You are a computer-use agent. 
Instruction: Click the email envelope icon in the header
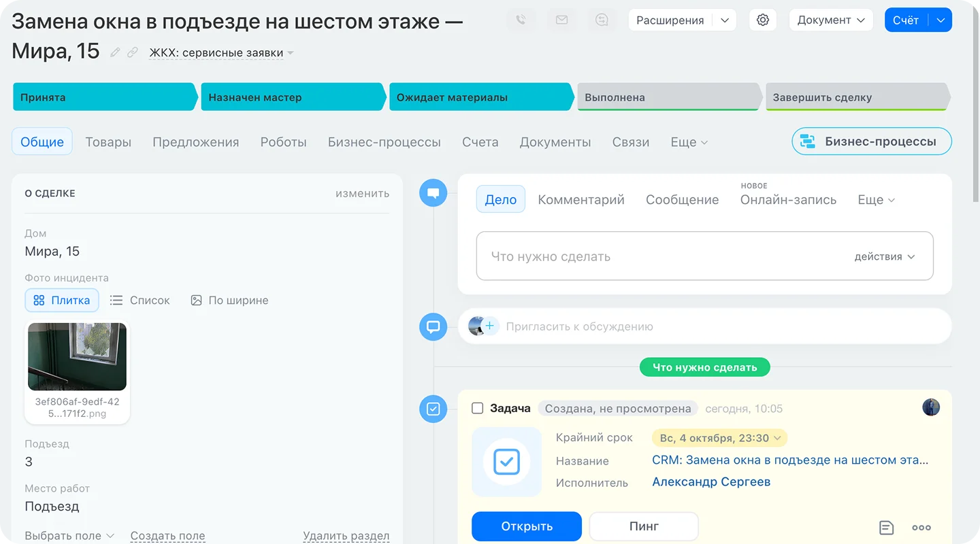[561, 20]
